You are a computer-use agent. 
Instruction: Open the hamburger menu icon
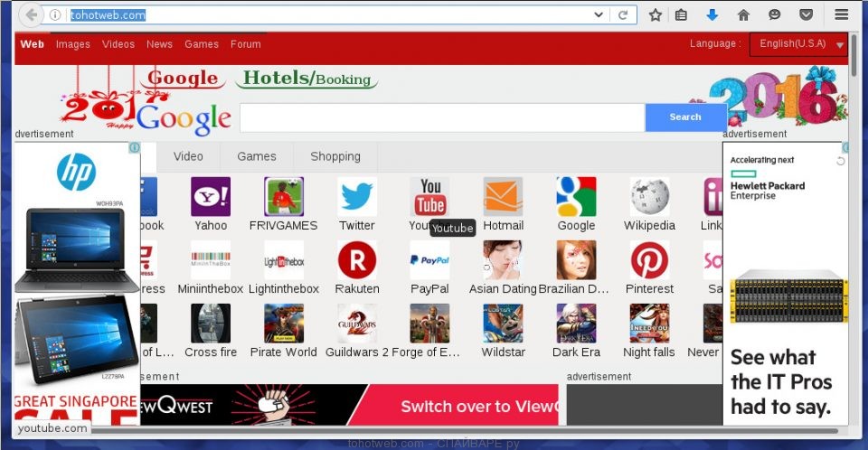tap(842, 15)
